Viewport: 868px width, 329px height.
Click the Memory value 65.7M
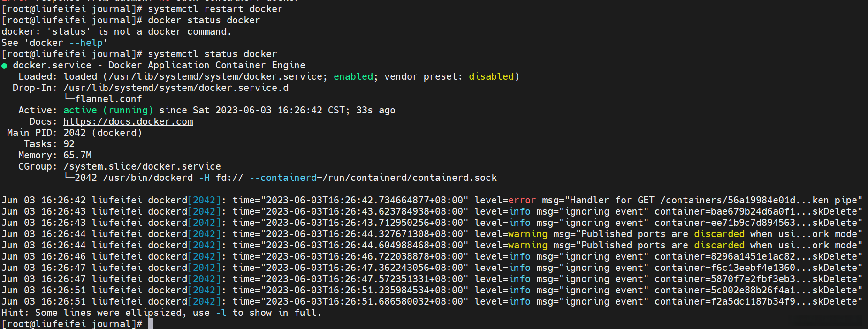(77, 156)
